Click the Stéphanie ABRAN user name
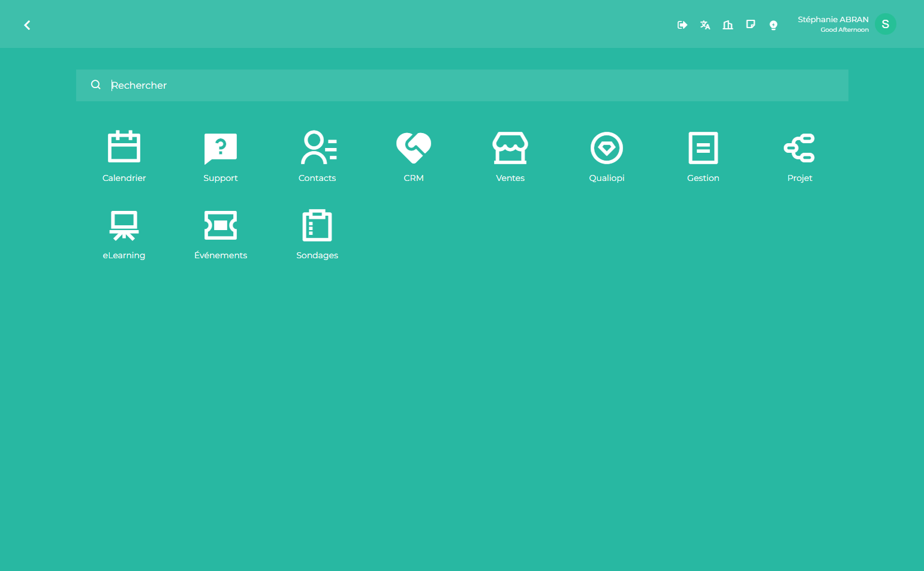This screenshot has width=924, height=571. point(833,20)
